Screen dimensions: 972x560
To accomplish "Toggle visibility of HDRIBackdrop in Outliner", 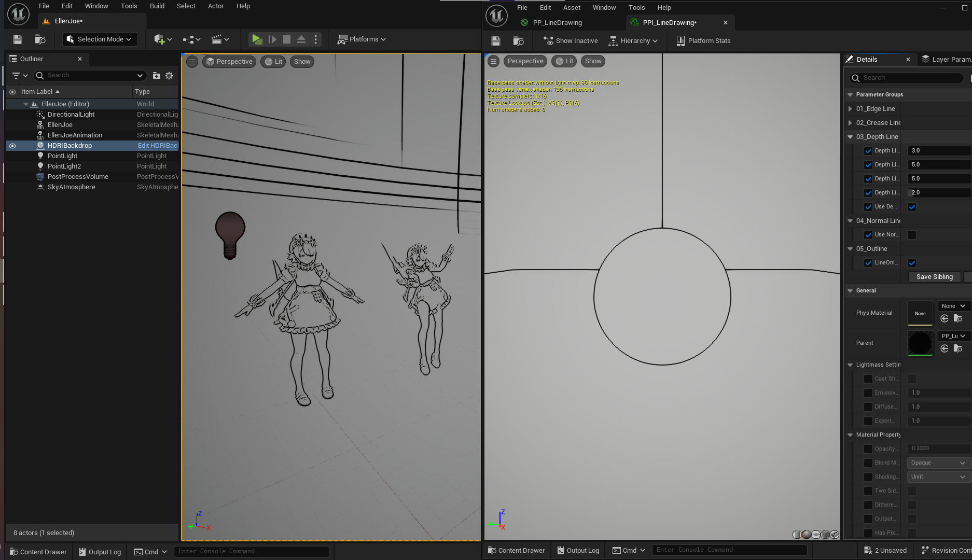I will [12, 146].
